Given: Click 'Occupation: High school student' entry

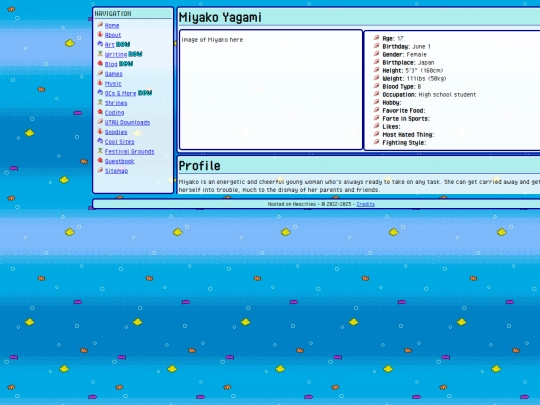Looking at the screenshot, I should click(x=429, y=95).
